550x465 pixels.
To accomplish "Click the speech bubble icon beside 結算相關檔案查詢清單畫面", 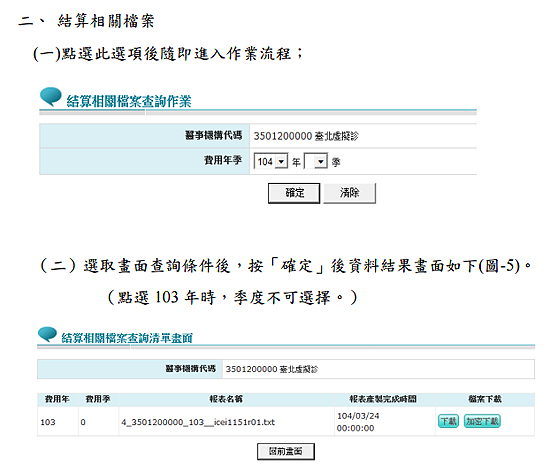I will point(47,334).
